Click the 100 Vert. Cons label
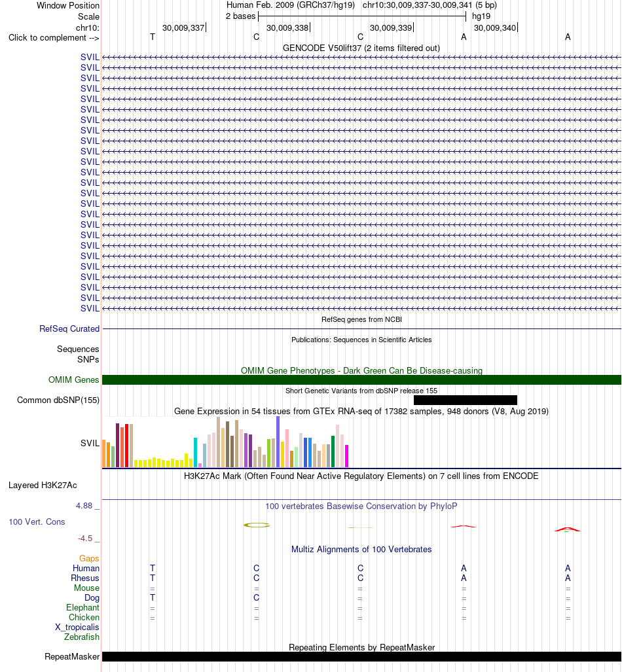 (37, 522)
